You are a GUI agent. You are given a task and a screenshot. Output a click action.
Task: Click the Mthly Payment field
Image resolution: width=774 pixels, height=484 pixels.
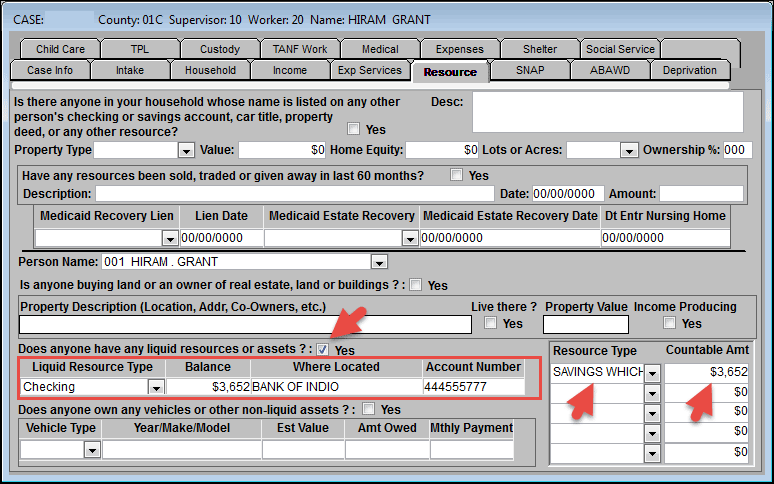click(471, 450)
